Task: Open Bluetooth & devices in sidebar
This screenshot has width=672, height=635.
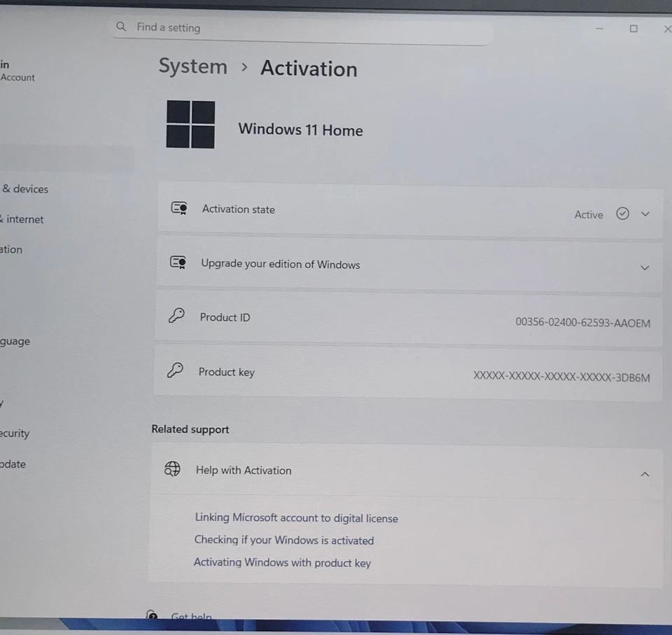Action: 24,188
